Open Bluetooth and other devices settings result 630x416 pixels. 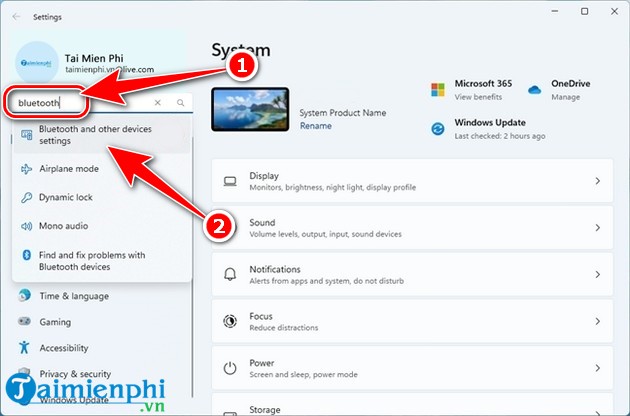click(102, 135)
